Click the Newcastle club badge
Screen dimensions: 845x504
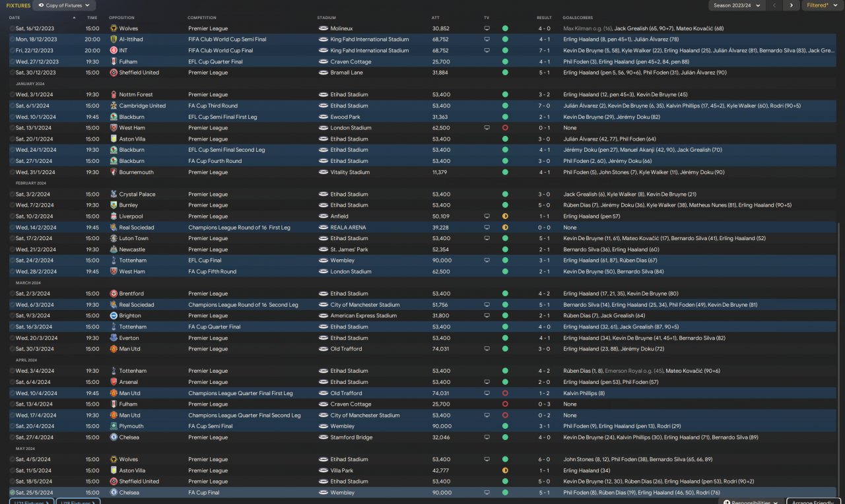coord(114,249)
